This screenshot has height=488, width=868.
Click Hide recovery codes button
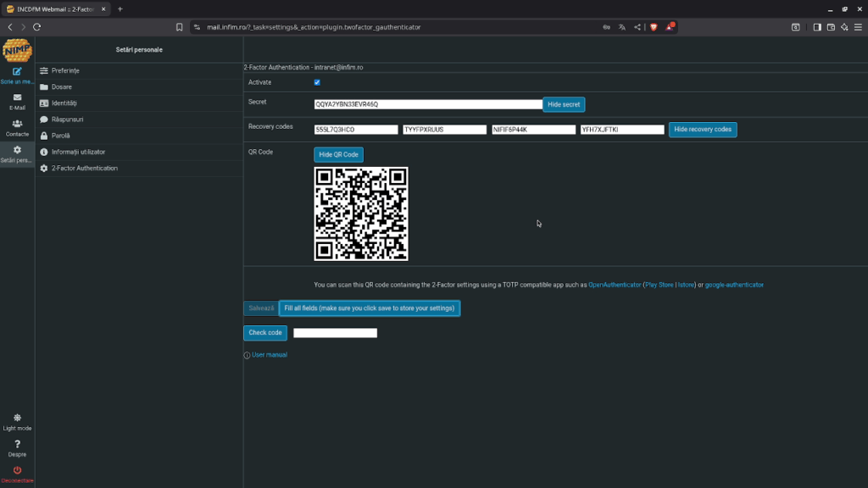click(703, 130)
